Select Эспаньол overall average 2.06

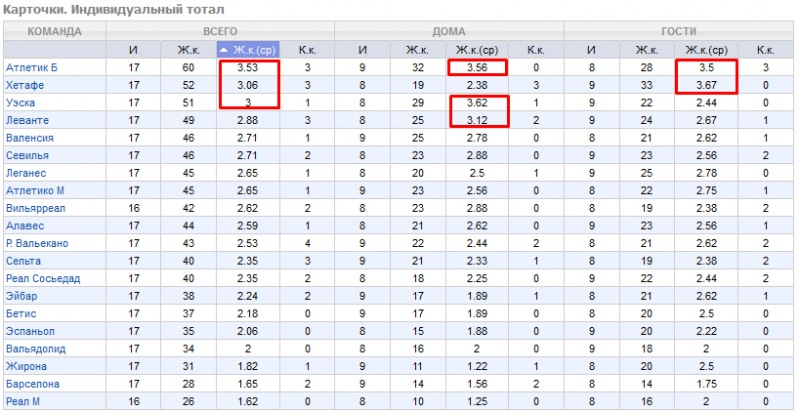(248, 331)
